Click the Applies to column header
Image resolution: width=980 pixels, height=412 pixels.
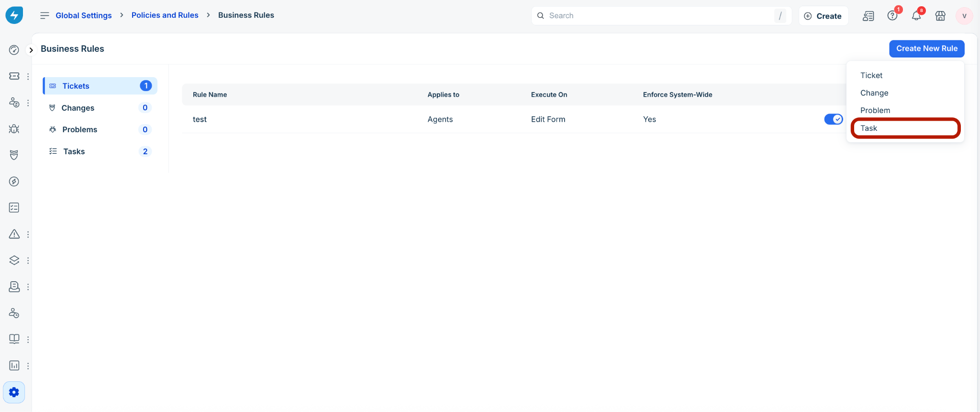[x=443, y=94]
